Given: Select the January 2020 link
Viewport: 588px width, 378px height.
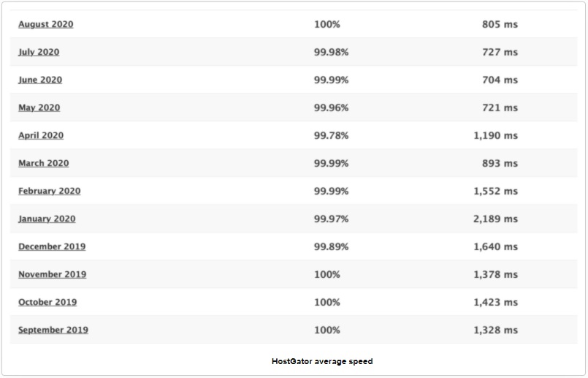Looking at the screenshot, I should click(47, 219).
